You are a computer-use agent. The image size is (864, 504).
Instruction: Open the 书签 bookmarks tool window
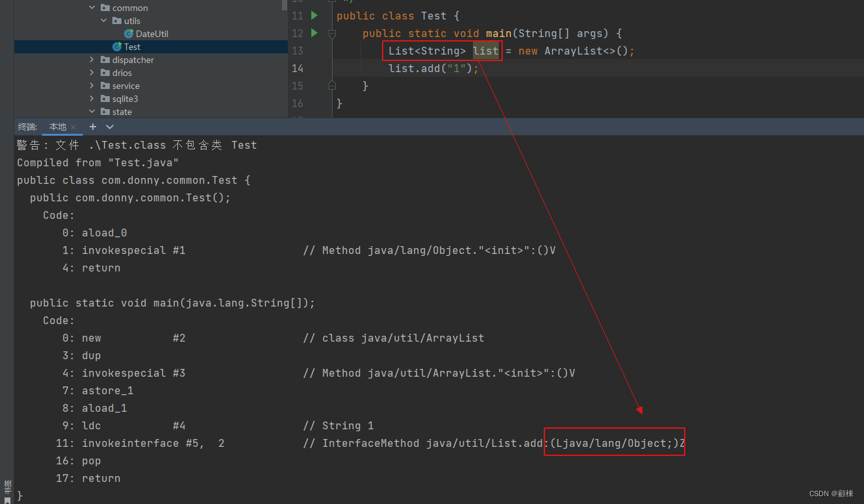click(x=7, y=491)
